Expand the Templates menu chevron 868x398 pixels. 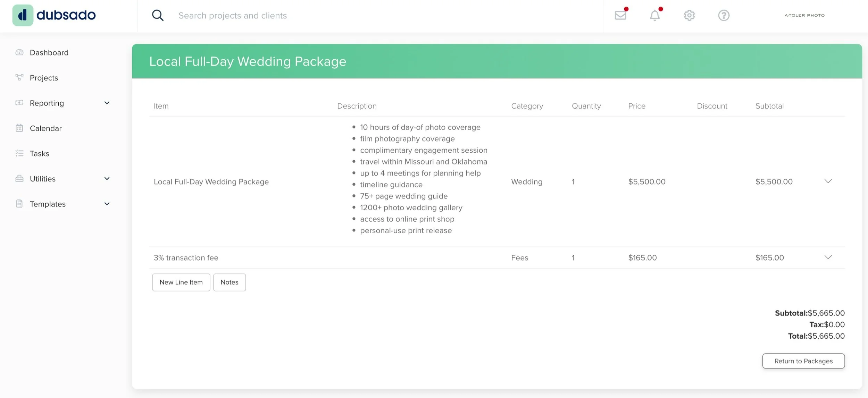[107, 204]
